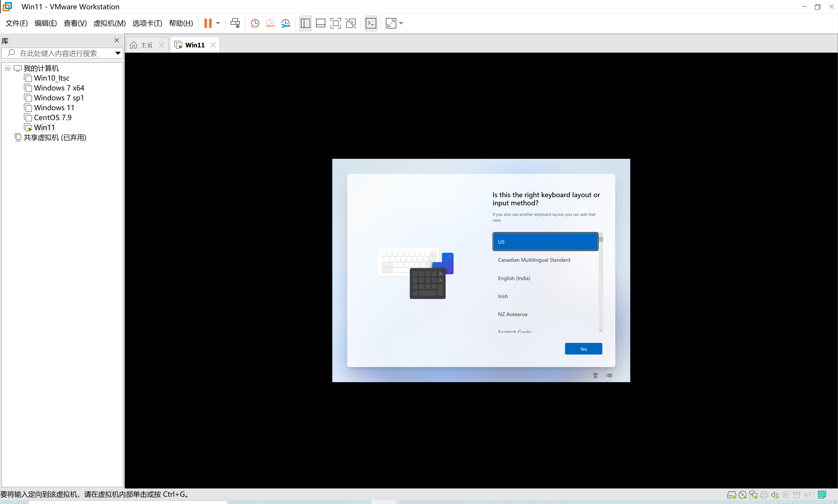The width and height of the screenshot is (838, 504).
Task: Revert the VM to its snapshot
Action: [x=270, y=23]
